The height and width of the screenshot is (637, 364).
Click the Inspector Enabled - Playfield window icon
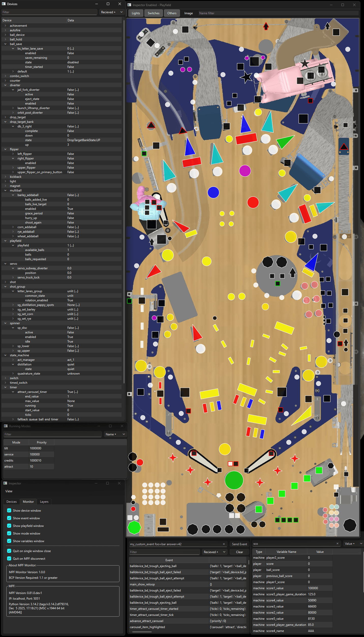(x=129, y=5)
